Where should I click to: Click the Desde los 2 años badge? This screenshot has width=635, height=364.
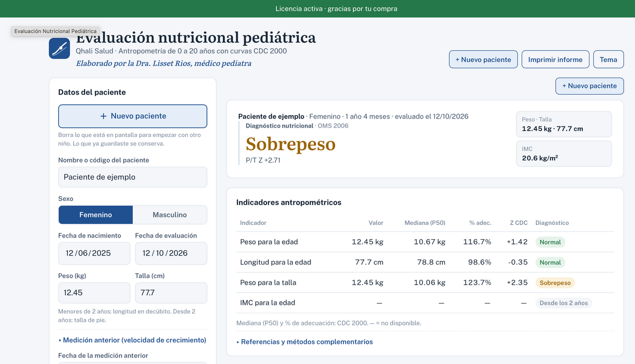[x=564, y=303]
